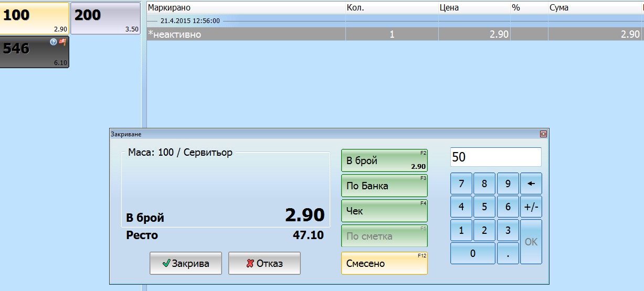
Task: Choose В брой cash payment button
Action: click(x=384, y=161)
